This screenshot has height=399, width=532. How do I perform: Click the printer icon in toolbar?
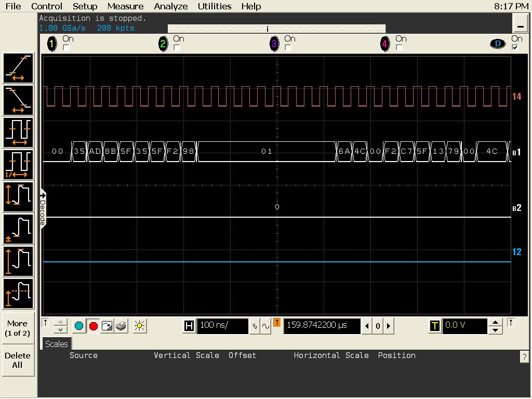tap(121, 326)
